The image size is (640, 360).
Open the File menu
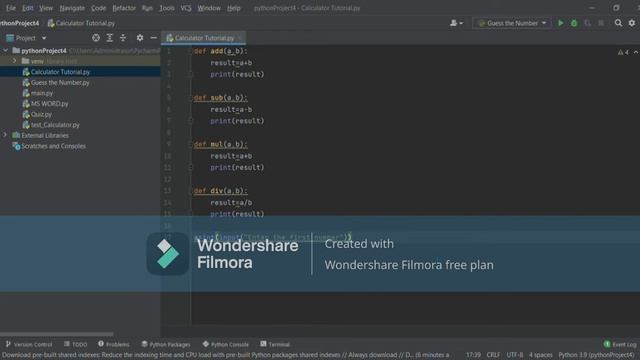pos(11,8)
